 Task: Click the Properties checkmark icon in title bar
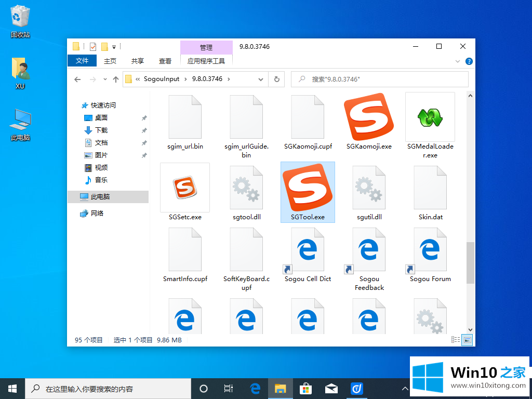(x=93, y=46)
